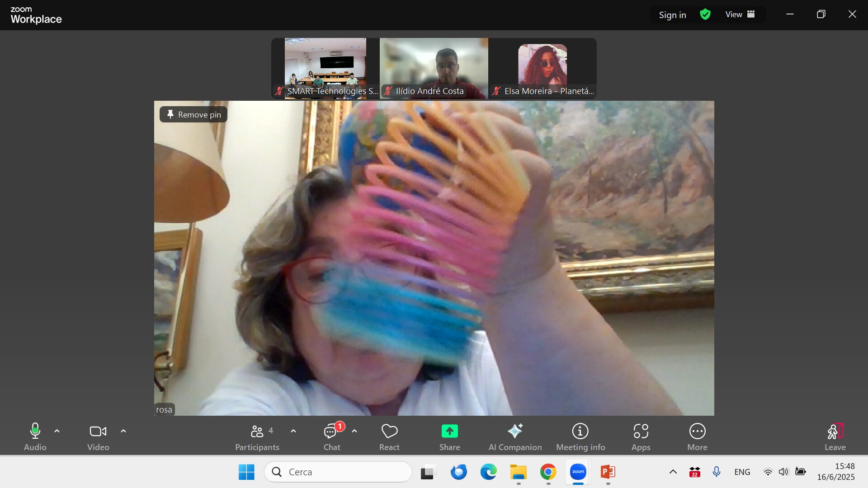Viewport: 868px width, 488px height.
Task: Open the Chat panel
Action: 332,436
